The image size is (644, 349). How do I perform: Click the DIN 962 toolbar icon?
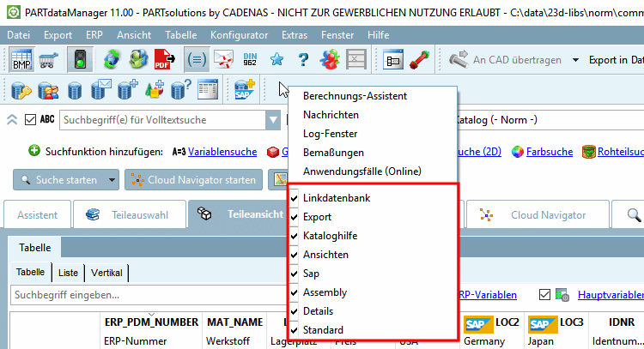pyautogui.click(x=250, y=60)
